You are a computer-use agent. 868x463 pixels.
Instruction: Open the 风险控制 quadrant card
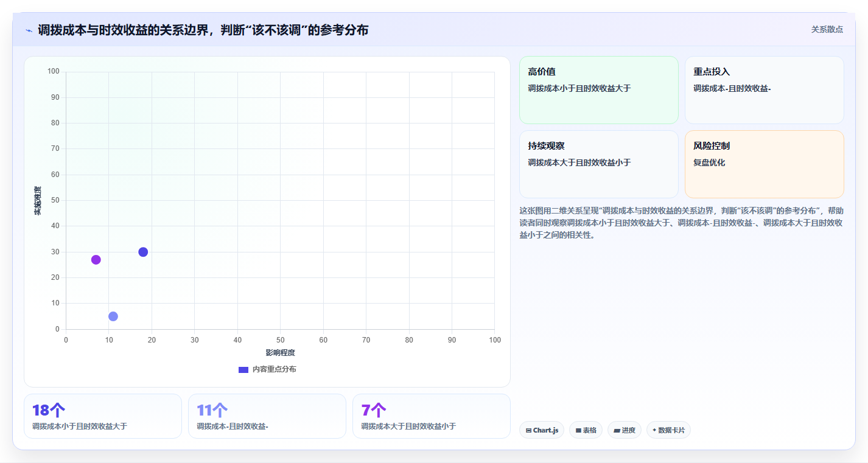click(x=764, y=164)
